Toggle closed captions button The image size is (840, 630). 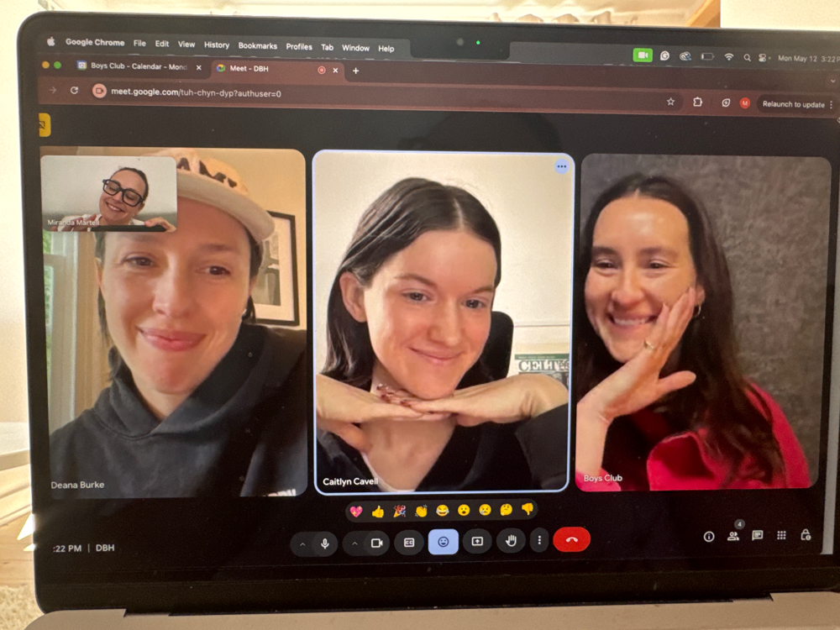point(409,543)
